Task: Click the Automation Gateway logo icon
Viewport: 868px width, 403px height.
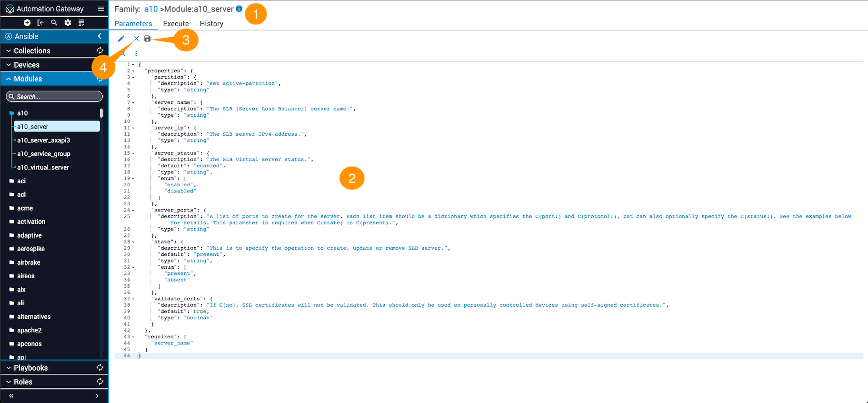Action: pos(10,9)
